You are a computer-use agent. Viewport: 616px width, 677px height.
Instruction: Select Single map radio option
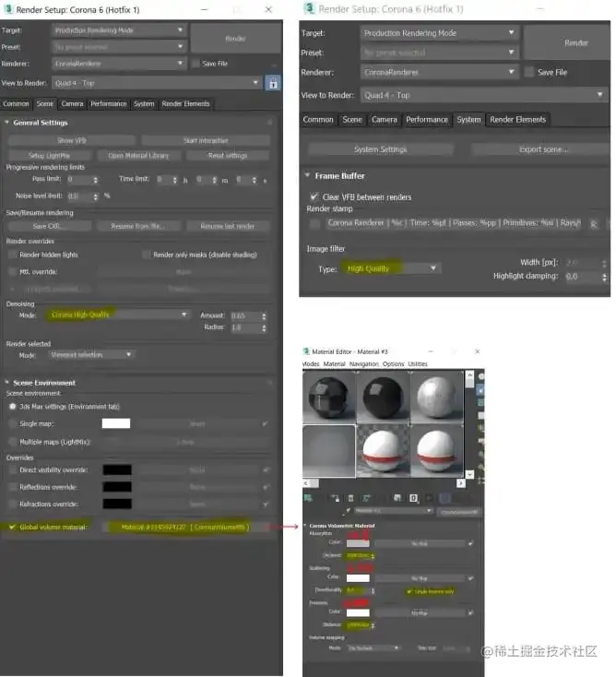[x=13, y=423]
